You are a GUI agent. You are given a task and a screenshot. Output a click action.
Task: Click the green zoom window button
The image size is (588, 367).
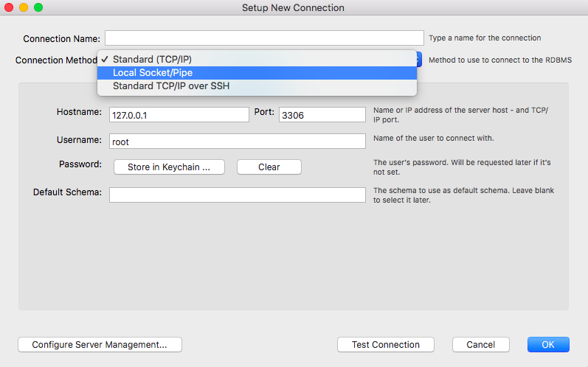coord(38,7)
